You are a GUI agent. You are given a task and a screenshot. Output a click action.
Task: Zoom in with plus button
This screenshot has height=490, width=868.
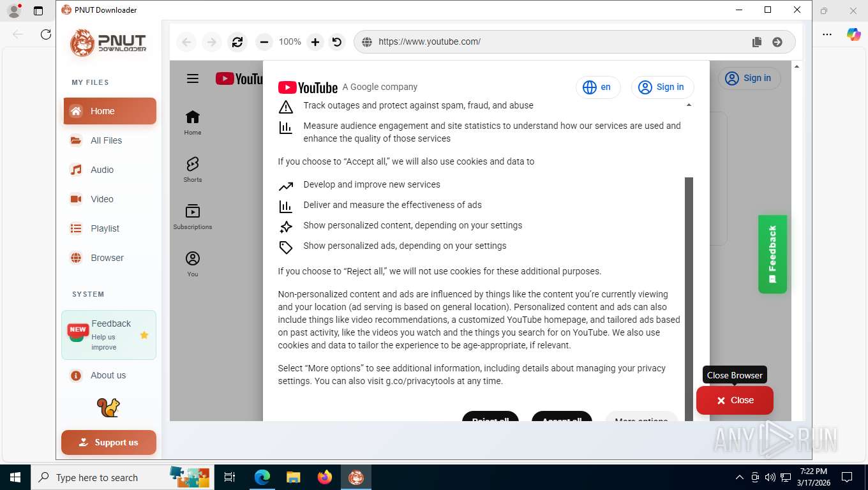point(315,42)
